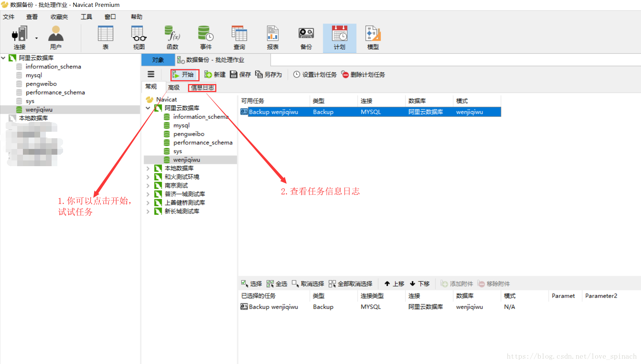Switch to the 对象 (Objects) tab

[158, 60]
